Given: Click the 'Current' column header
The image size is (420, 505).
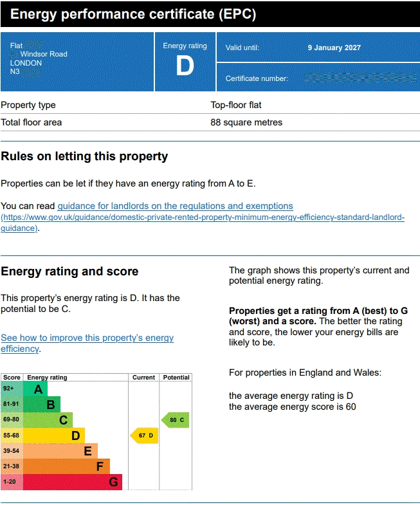Looking at the screenshot, I should coord(143,378).
